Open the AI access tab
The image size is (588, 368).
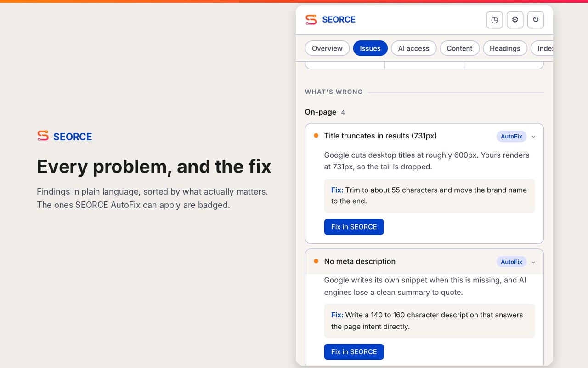click(413, 48)
